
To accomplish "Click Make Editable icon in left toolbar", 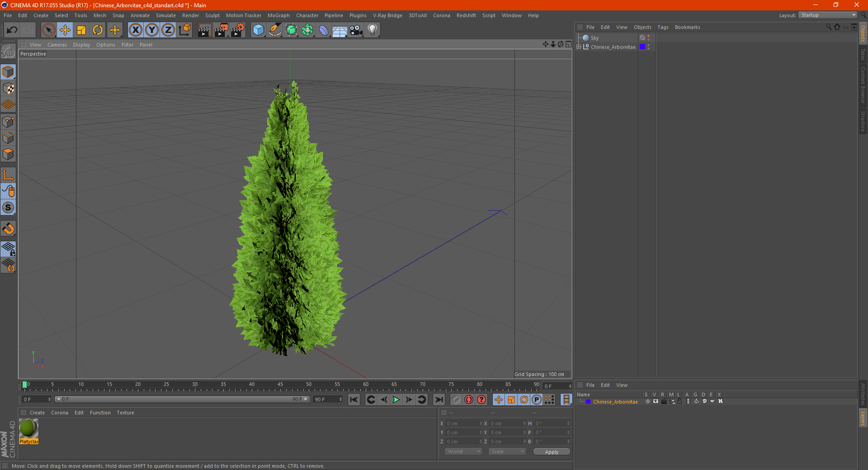I will click(x=8, y=52).
